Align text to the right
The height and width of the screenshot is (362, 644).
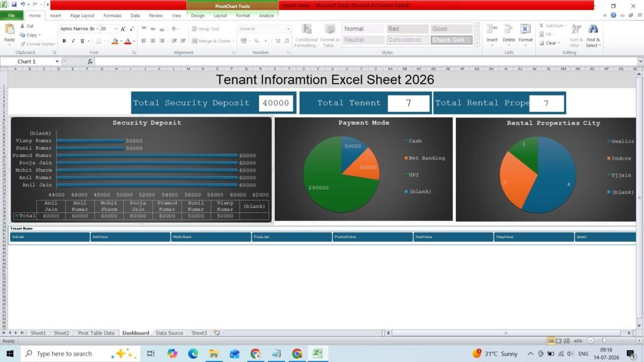click(x=162, y=41)
